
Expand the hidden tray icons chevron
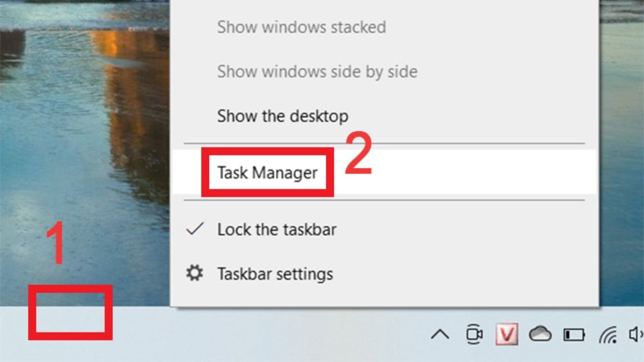pos(440,335)
